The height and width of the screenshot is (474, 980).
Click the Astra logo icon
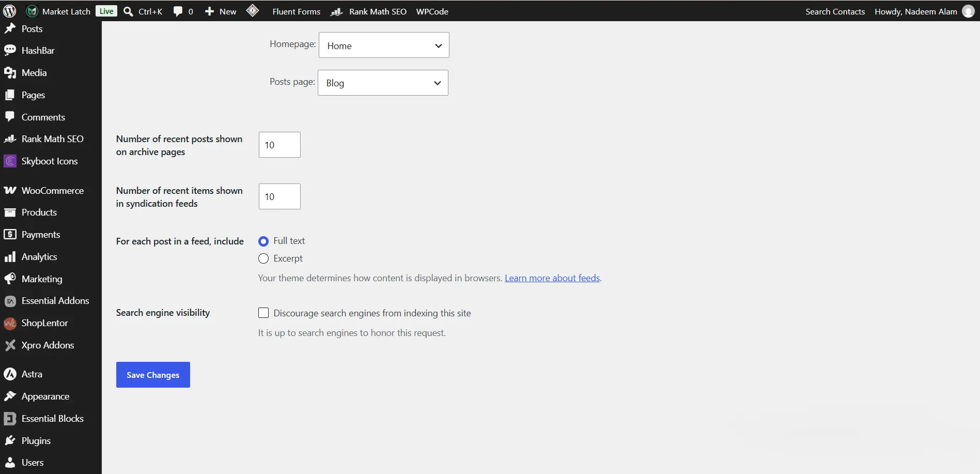pos(10,374)
